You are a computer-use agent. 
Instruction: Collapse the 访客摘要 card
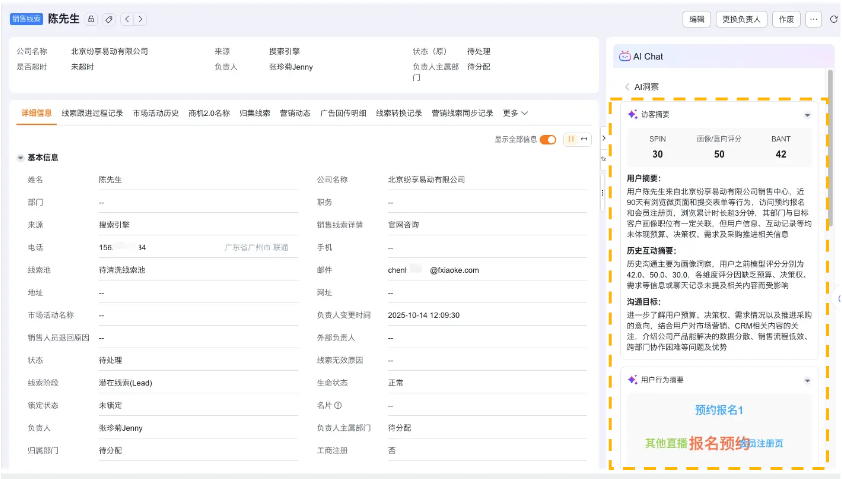pos(807,115)
